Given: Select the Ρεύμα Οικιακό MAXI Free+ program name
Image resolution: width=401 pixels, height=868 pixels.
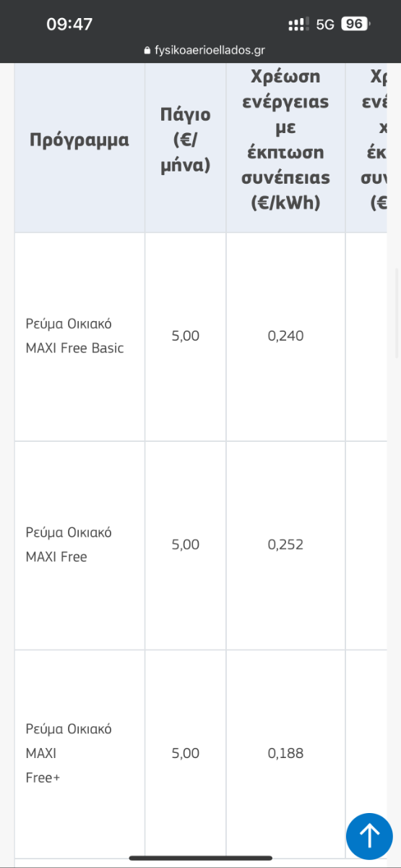Looking at the screenshot, I should click(69, 753).
